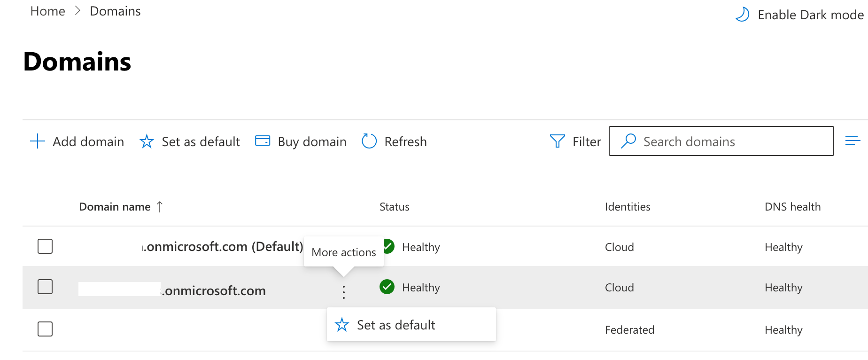The height and width of the screenshot is (360, 868).
Task: Open the Filter funnel icon
Action: 557,141
